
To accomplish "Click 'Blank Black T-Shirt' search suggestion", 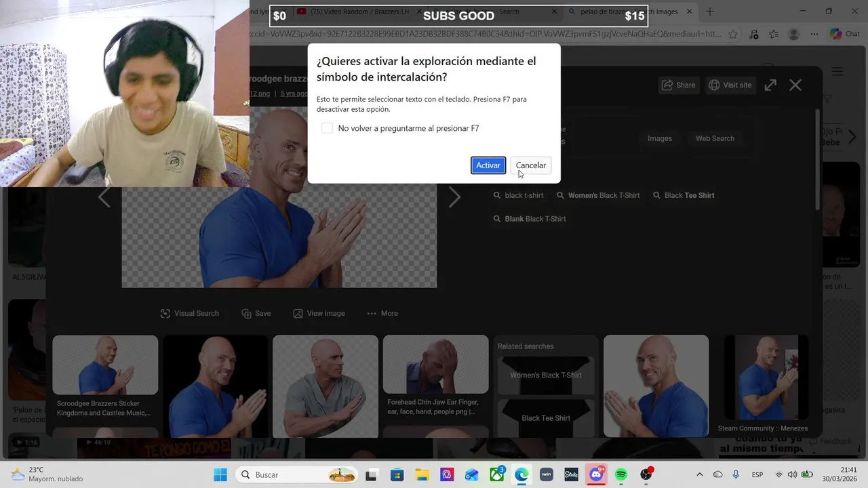I will [530, 219].
